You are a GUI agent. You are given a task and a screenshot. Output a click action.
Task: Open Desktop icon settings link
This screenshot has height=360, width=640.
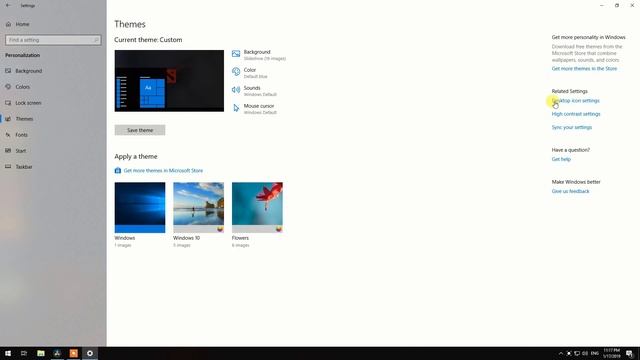[576, 100]
